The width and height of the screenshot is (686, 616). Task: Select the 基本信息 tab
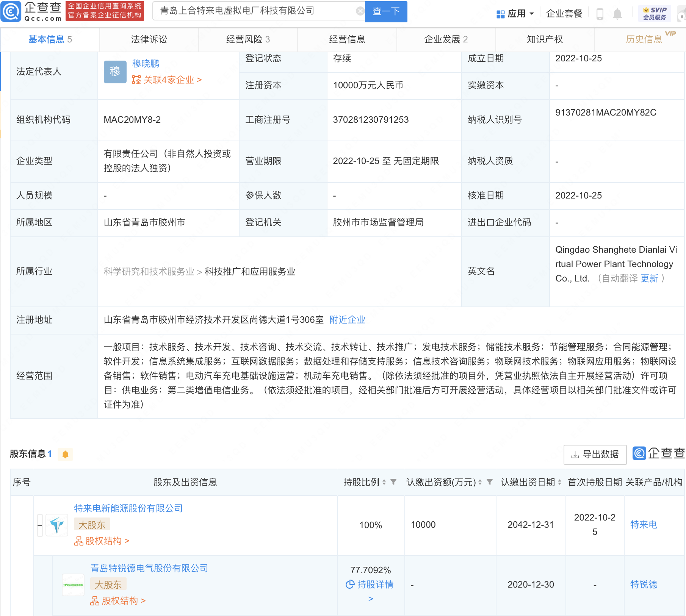pyautogui.click(x=50, y=39)
